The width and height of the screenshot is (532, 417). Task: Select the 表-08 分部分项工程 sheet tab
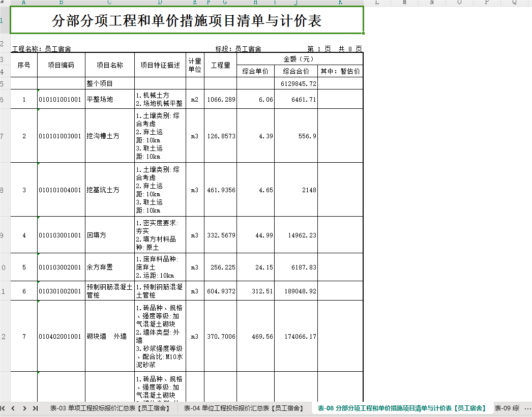[x=401, y=408]
